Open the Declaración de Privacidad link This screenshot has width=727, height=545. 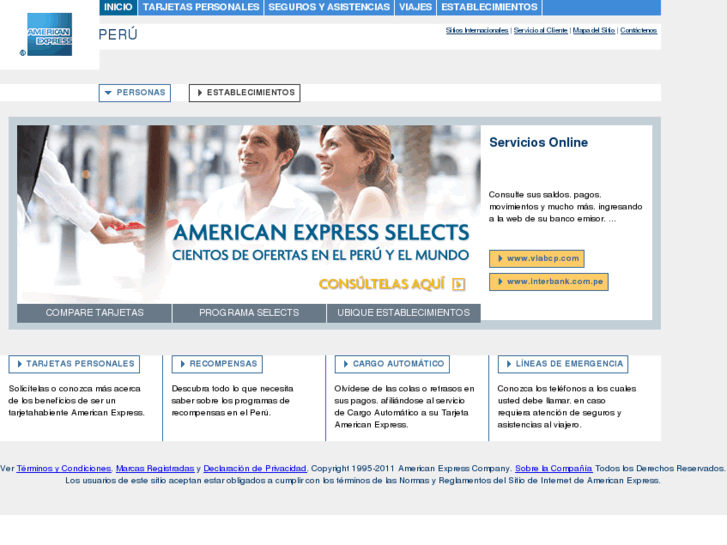click(255, 468)
